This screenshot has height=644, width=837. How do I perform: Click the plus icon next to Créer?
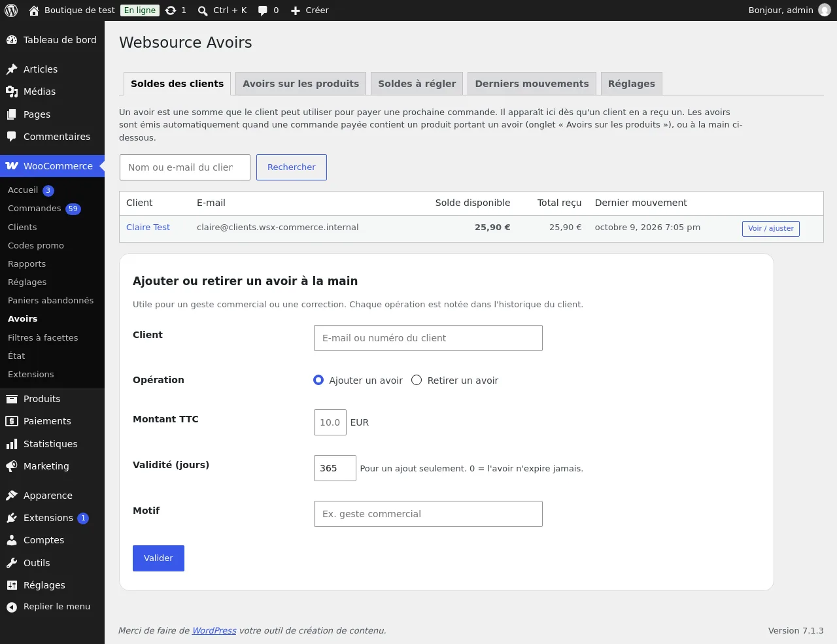(296, 10)
